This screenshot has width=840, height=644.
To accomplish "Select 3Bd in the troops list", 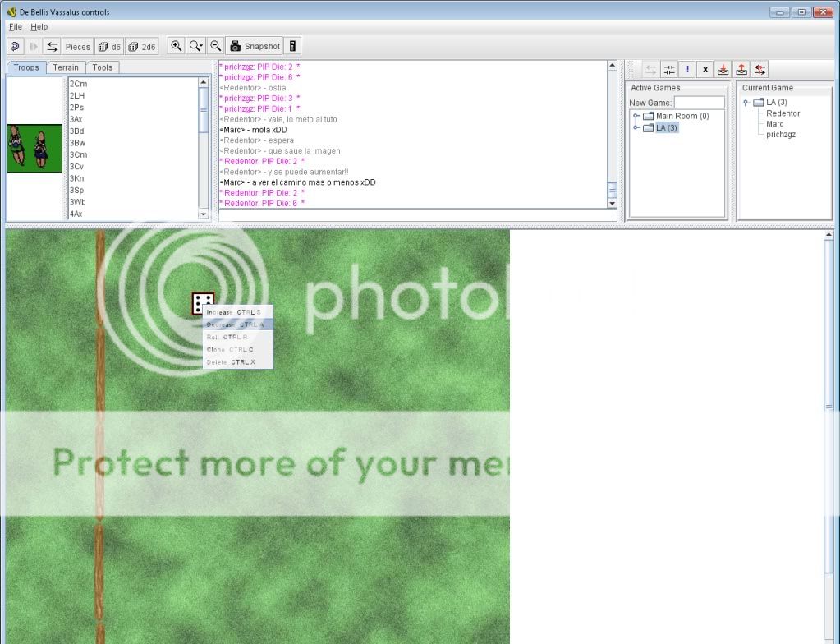I will tap(133, 131).
